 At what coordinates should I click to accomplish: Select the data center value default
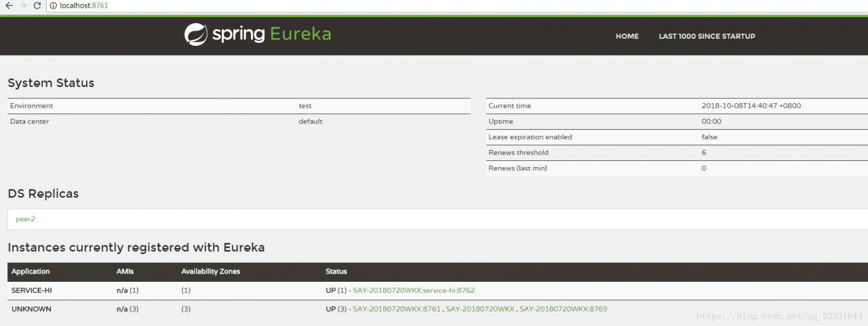coord(311,122)
